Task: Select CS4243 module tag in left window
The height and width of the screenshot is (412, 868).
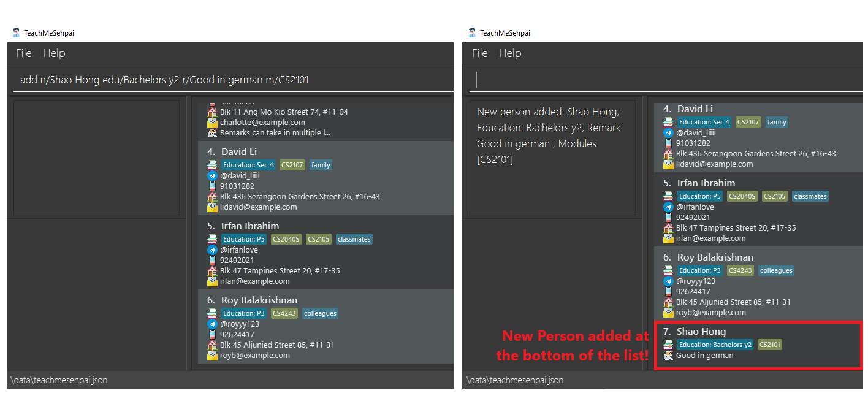Action: pos(284,313)
